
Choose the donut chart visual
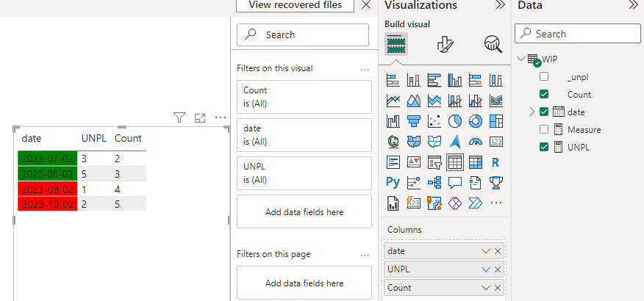pyautogui.click(x=475, y=121)
